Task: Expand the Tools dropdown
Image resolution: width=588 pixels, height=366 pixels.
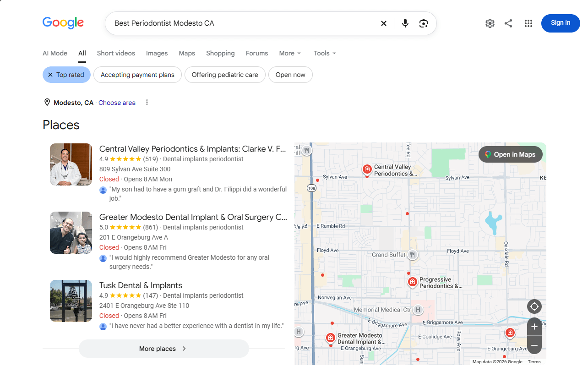Action: pos(325,53)
